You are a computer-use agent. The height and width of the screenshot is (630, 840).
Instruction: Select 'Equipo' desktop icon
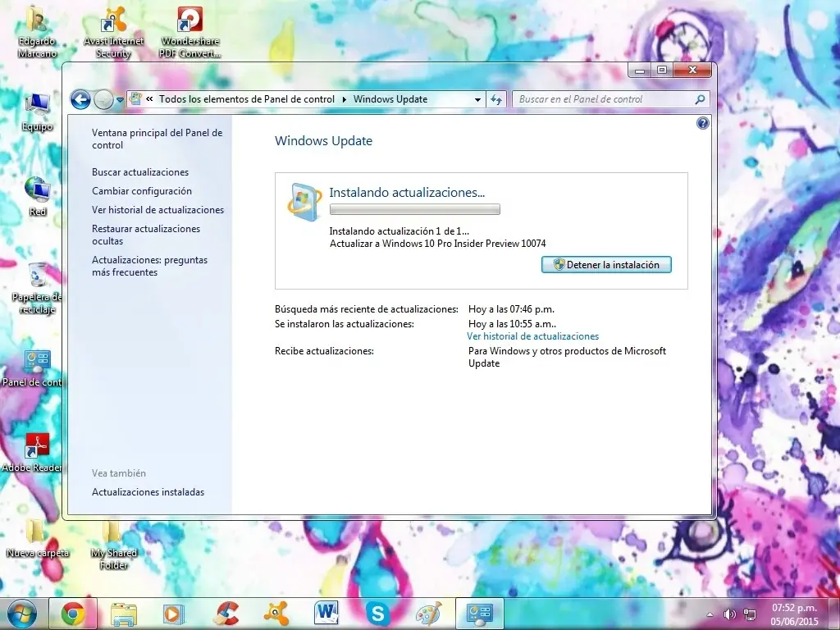37,112
